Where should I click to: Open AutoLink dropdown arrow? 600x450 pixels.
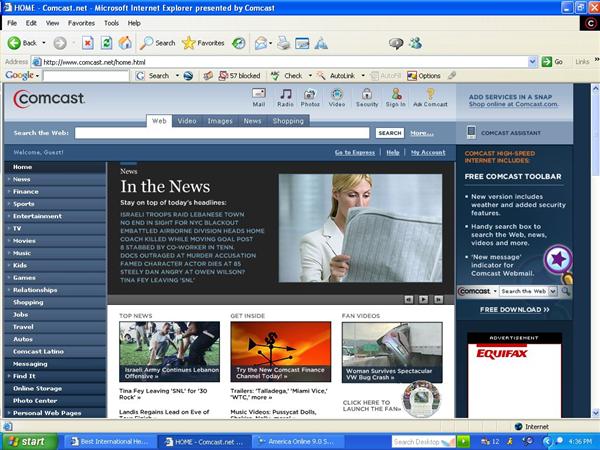click(x=363, y=76)
